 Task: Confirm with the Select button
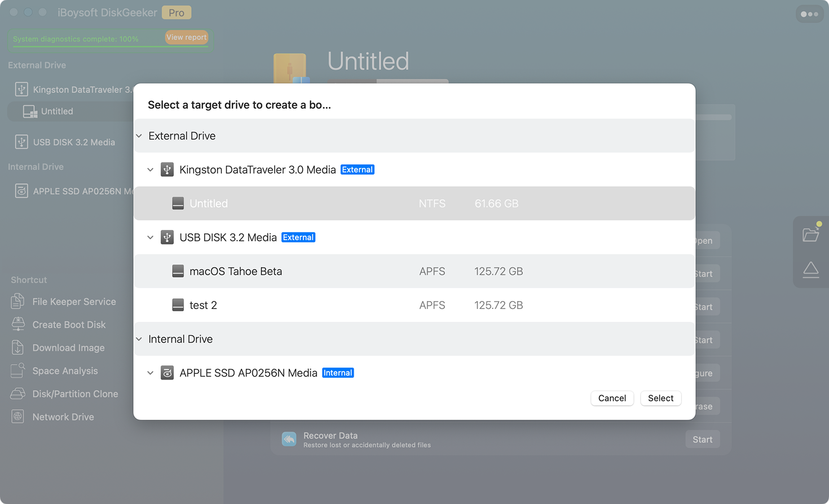click(660, 398)
